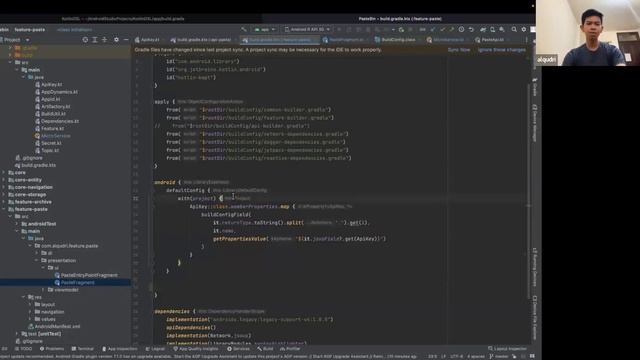Open App Quality Insights tool window
Viewport: 640px width, 360px height.
click(196, 349)
